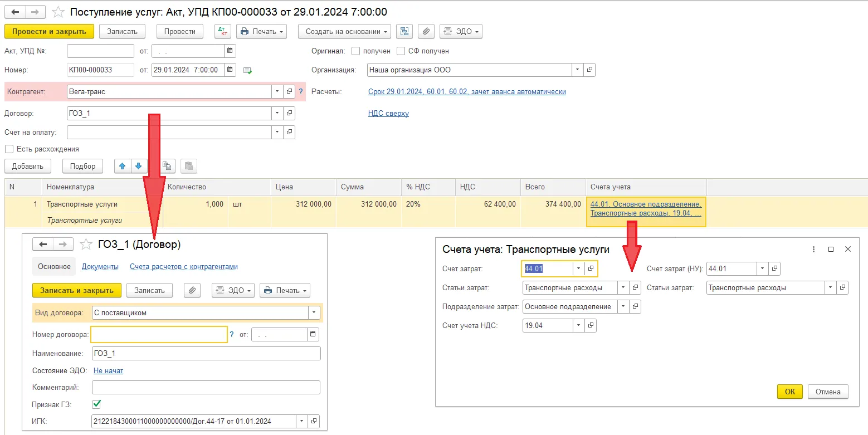Expand Договор dropdown list
Image resolution: width=868 pixels, height=435 pixels.
pos(277,113)
